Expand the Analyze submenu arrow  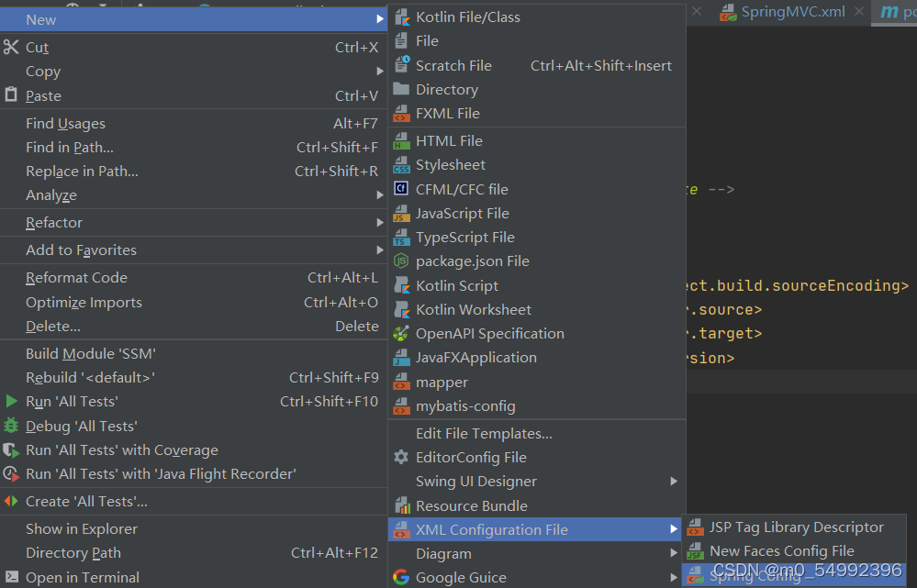pyautogui.click(x=380, y=195)
